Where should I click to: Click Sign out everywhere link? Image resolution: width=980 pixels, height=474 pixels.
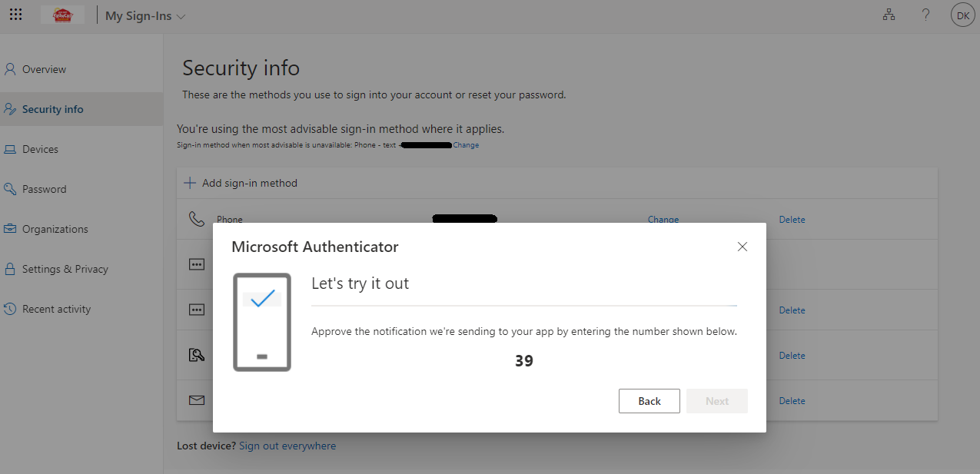point(287,446)
